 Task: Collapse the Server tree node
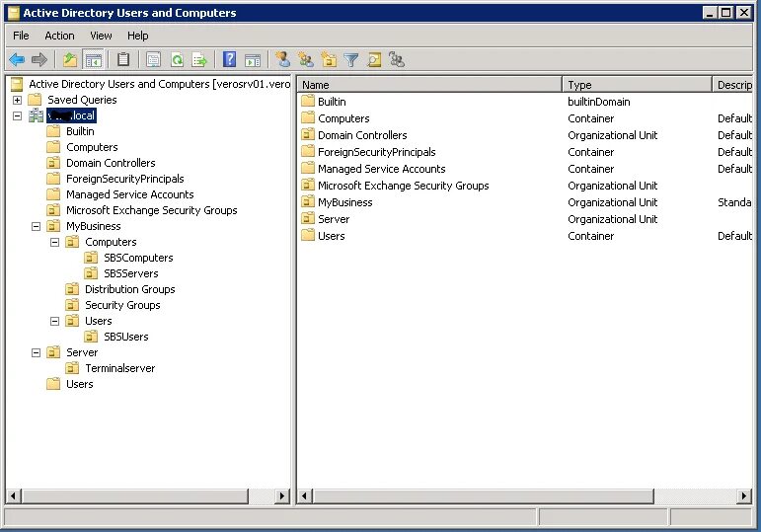pyautogui.click(x=36, y=353)
